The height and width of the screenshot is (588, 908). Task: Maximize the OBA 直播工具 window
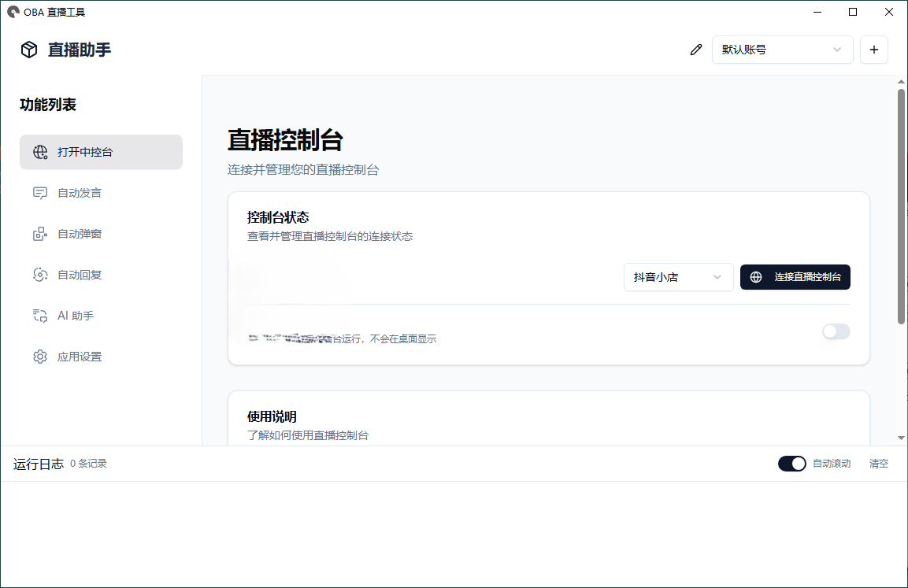coord(852,12)
